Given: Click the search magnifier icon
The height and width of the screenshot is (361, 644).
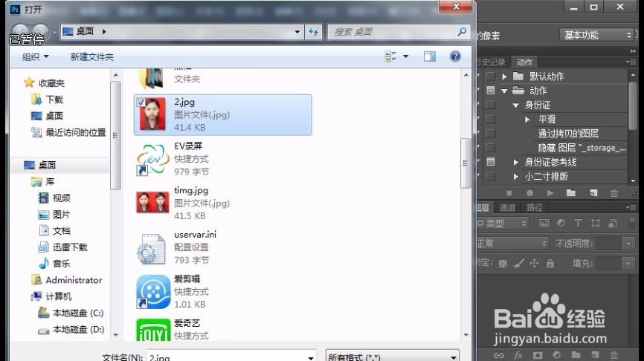Looking at the screenshot, I should 462,32.
